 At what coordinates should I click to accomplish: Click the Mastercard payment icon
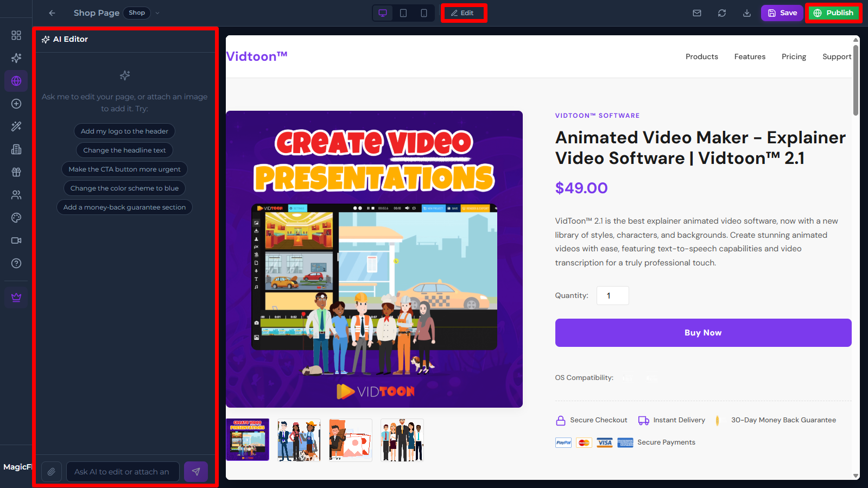pos(584,442)
